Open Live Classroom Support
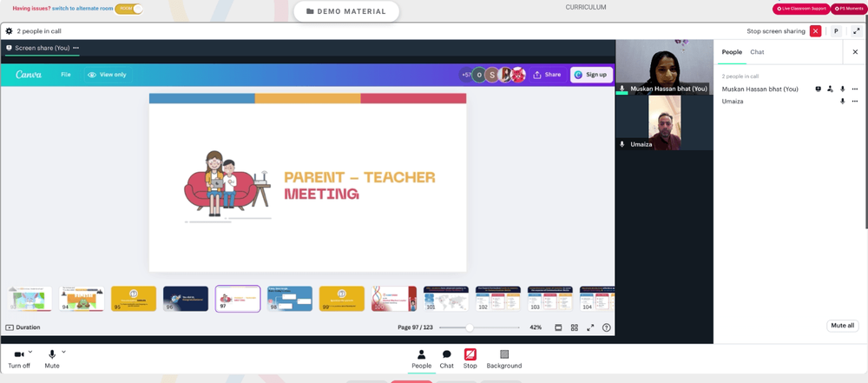The height and width of the screenshot is (383, 868). coord(801,9)
